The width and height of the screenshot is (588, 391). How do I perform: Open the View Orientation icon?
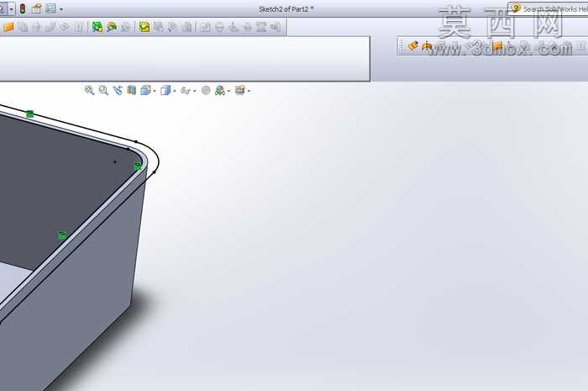(145, 91)
